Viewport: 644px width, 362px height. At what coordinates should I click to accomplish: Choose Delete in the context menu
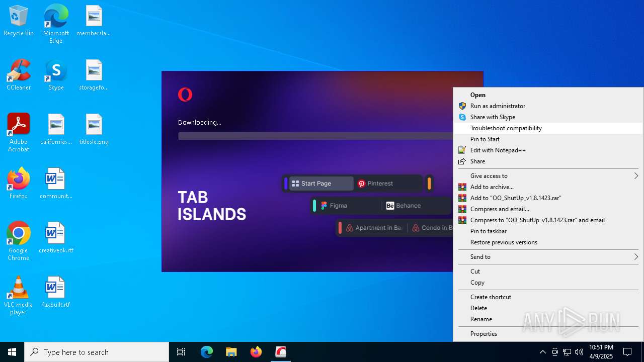coord(548,308)
